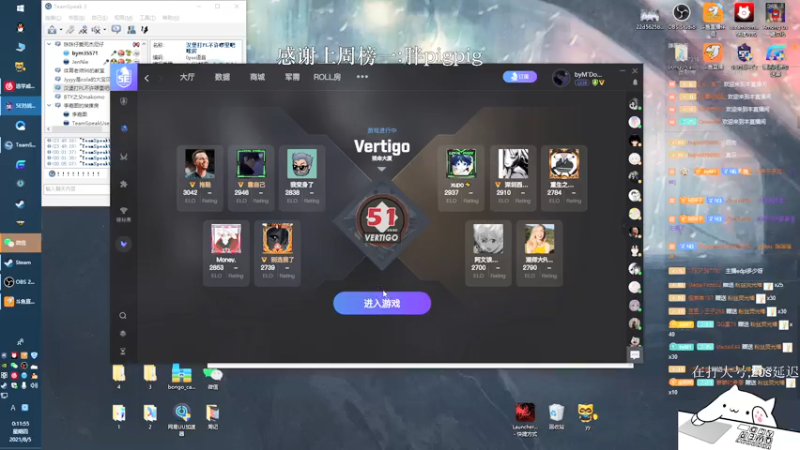Click the hourglass icon in 5E sidebar

pyautogui.click(x=123, y=351)
